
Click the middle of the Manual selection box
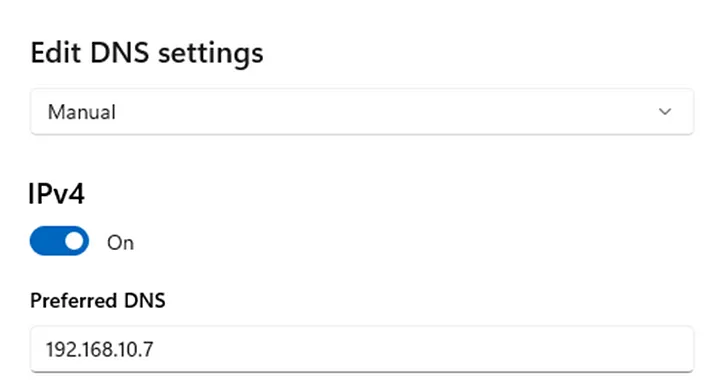(x=362, y=112)
